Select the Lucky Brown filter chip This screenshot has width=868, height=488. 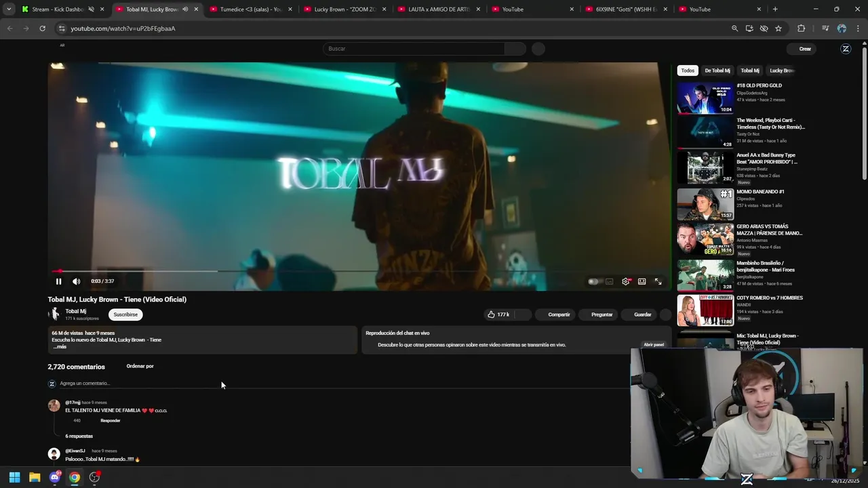[781, 70]
